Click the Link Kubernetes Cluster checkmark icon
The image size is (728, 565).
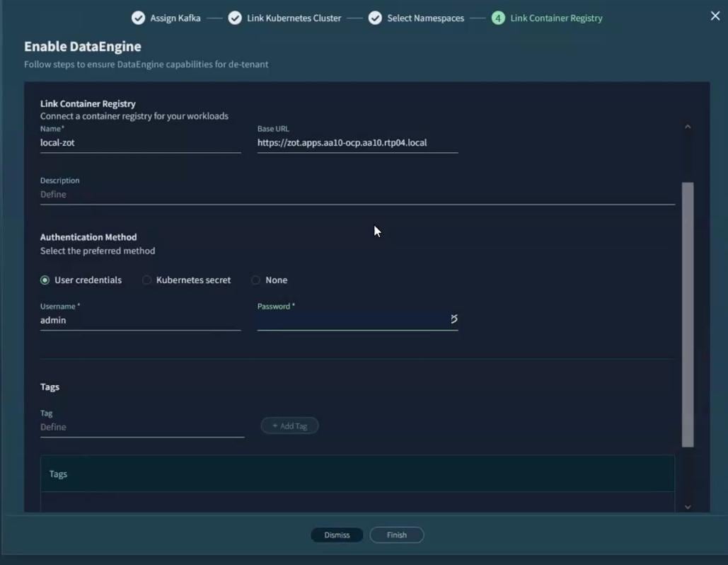(x=235, y=18)
